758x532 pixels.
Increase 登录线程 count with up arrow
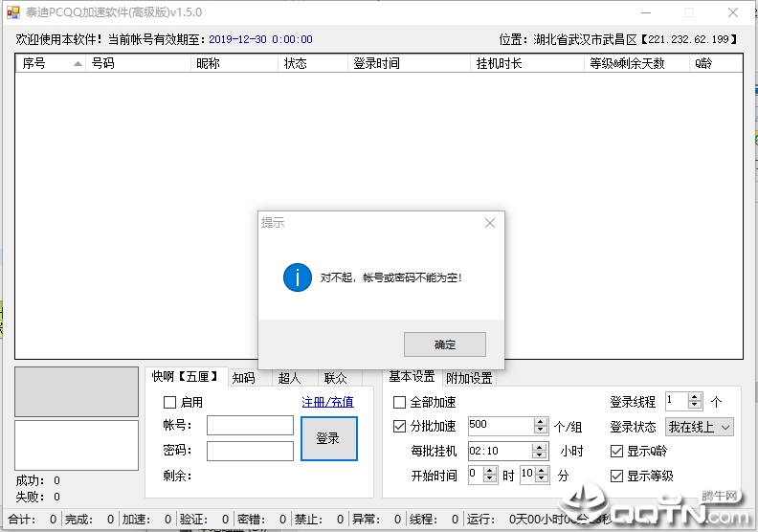[x=695, y=397]
